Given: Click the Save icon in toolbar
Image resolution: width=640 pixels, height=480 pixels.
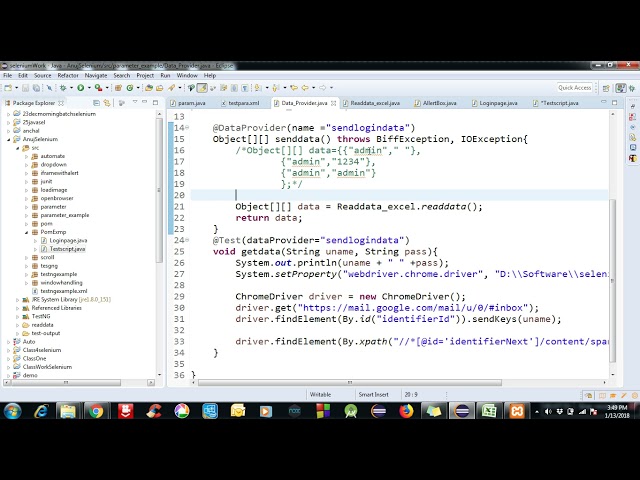Looking at the screenshot, I should tap(25, 88).
